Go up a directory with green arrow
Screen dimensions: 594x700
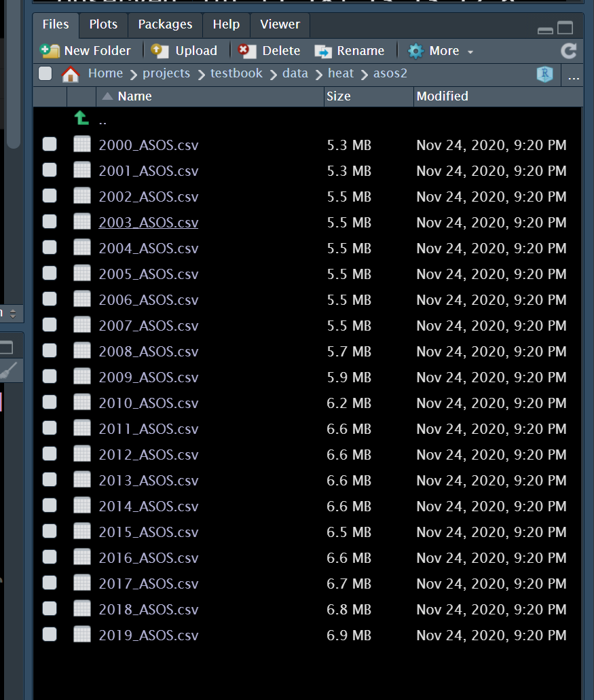(81, 118)
